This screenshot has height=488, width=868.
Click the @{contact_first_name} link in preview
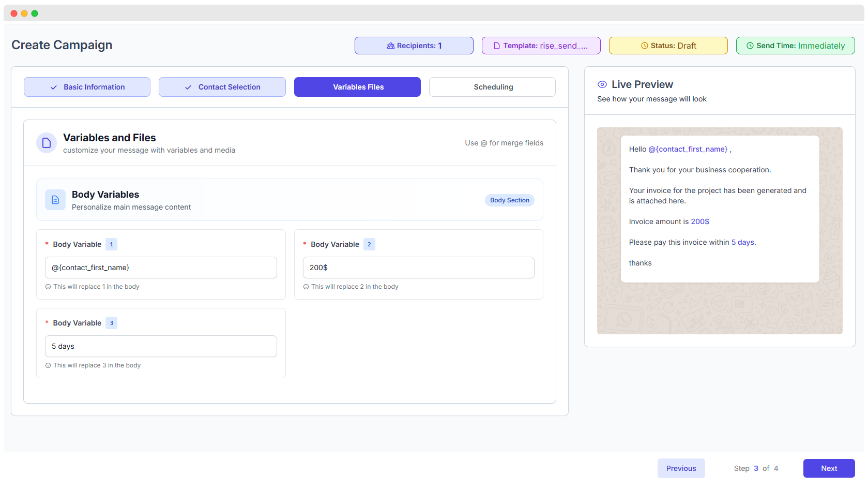688,149
